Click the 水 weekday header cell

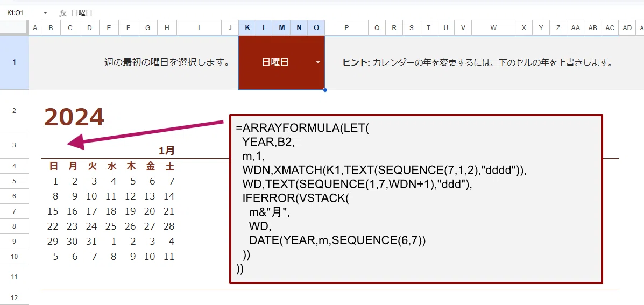click(x=111, y=166)
